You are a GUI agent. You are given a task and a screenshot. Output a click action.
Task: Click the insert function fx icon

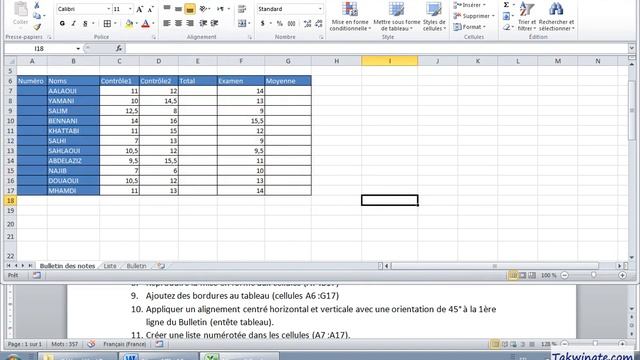(119, 49)
